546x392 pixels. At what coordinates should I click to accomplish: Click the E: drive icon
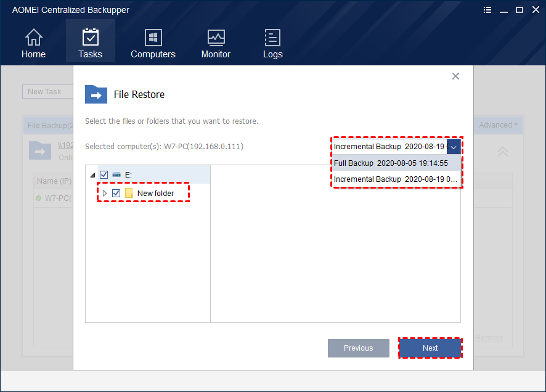pyautogui.click(x=116, y=175)
